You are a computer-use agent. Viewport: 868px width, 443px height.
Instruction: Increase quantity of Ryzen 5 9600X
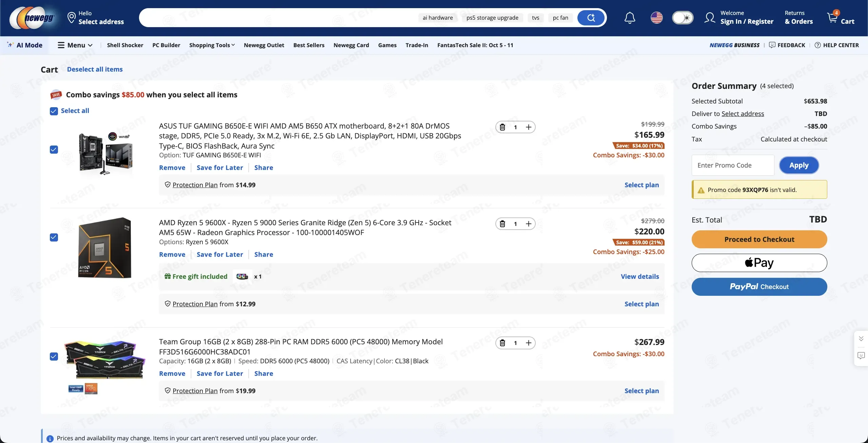pos(528,224)
